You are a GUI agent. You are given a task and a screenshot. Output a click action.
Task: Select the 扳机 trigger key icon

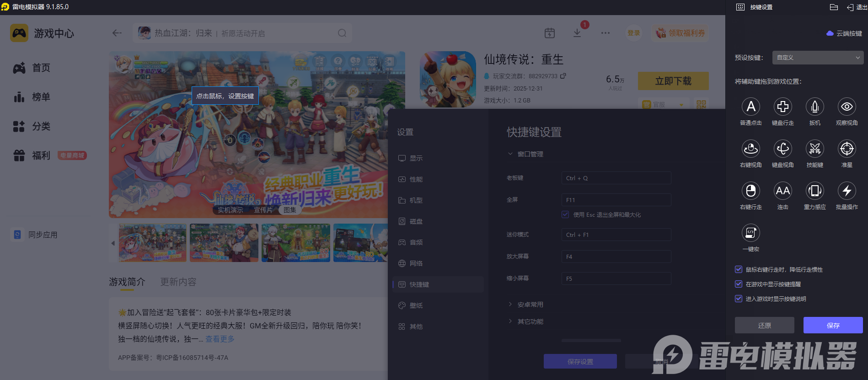pos(815,107)
